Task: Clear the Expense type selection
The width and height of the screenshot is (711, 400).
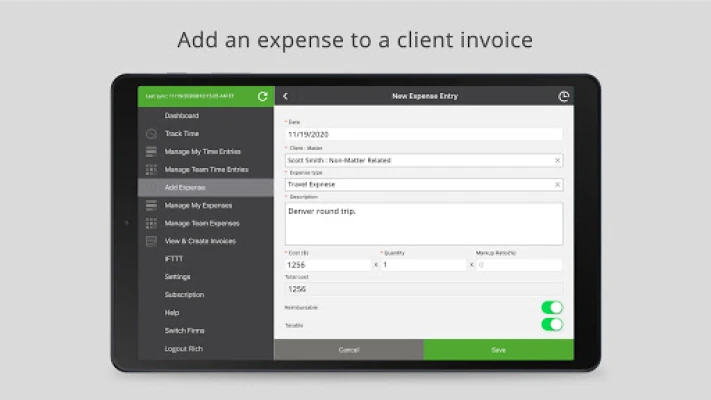Action: pos(557,184)
